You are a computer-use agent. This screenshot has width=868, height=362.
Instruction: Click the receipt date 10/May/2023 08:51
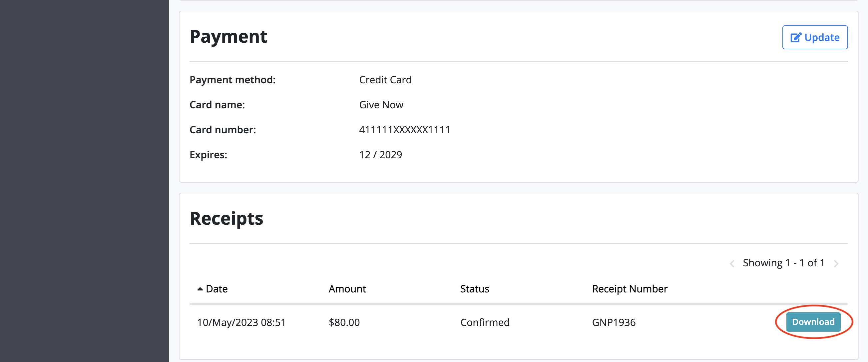point(241,323)
